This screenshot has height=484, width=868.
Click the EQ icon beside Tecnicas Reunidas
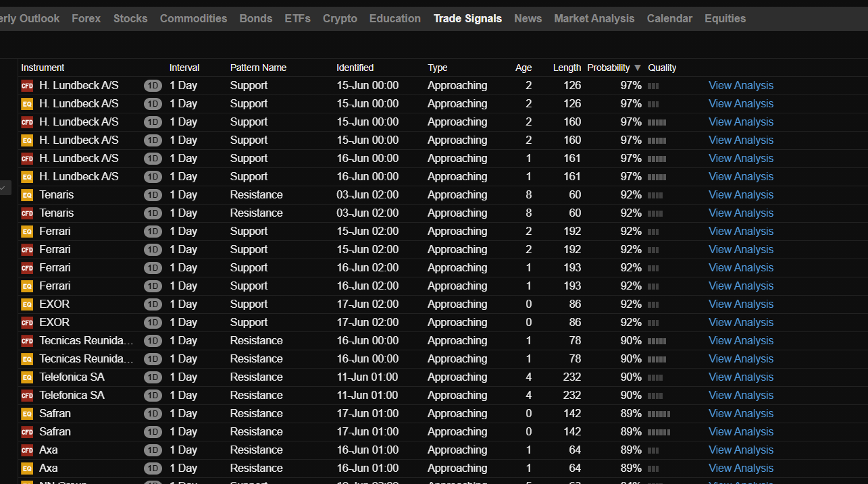click(27, 359)
